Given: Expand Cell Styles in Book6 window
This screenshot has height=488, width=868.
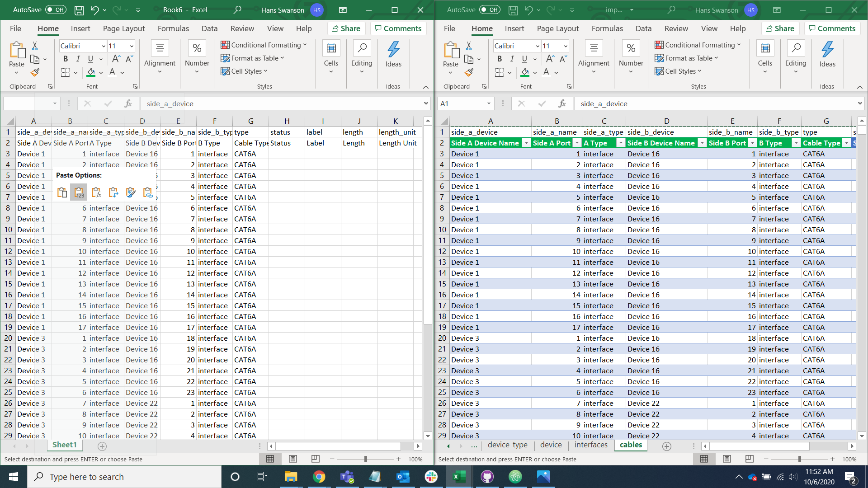Looking at the screenshot, I should tap(244, 71).
